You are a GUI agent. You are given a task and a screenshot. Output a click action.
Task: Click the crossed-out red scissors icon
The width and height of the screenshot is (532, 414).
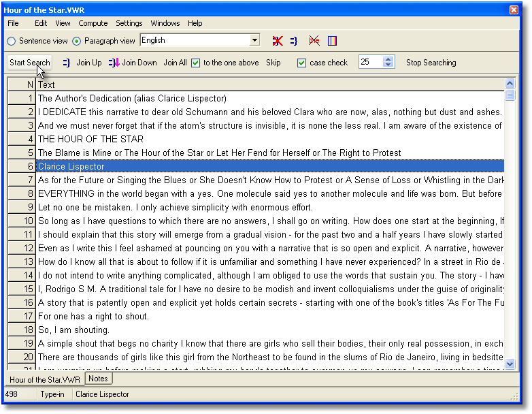click(314, 41)
